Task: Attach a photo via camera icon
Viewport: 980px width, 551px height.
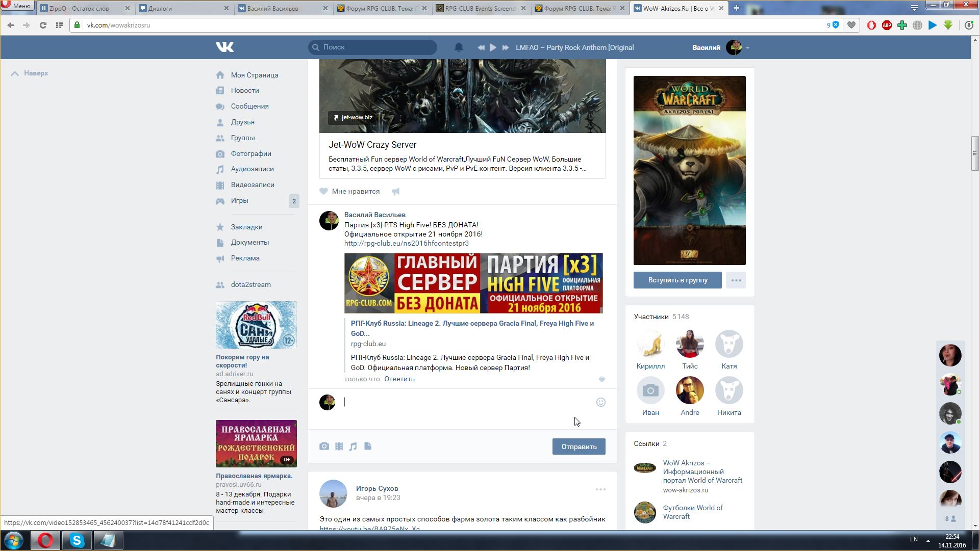Action: pyautogui.click(x=324, y=447)
